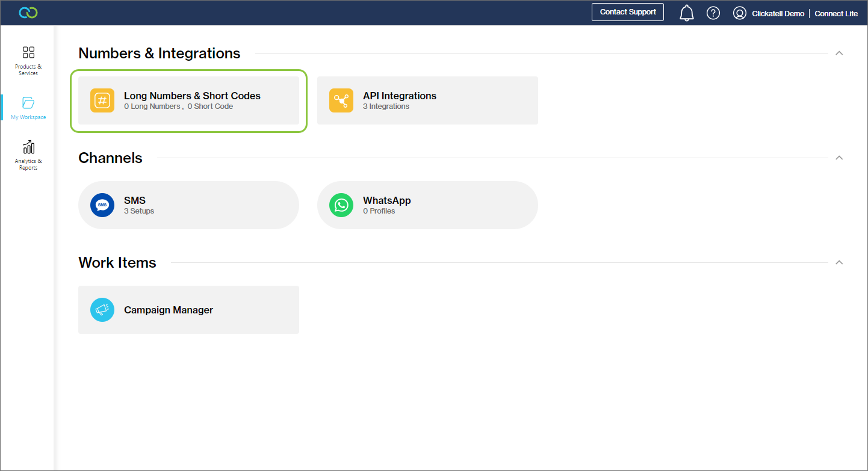Click the Contact Support button
The image size is (868, 471).
click(628, 12)
